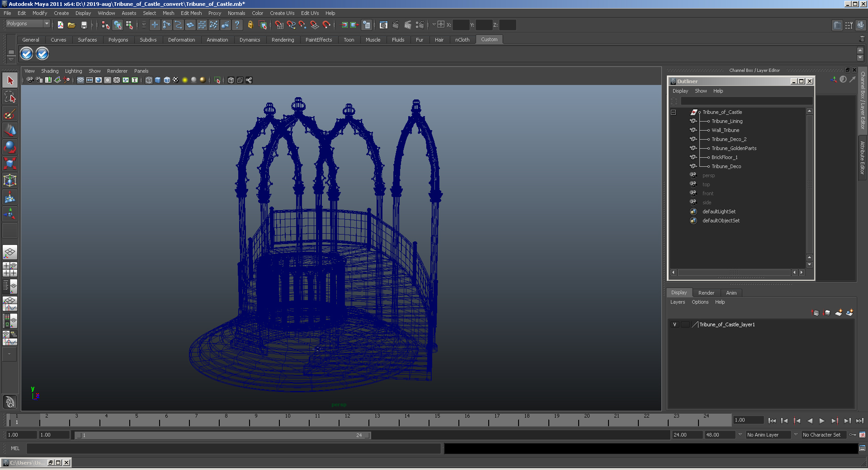This screenshot has height=470, width=868.
Task: Pick the Scale tool red cube icon
Action: coord(10,163)
